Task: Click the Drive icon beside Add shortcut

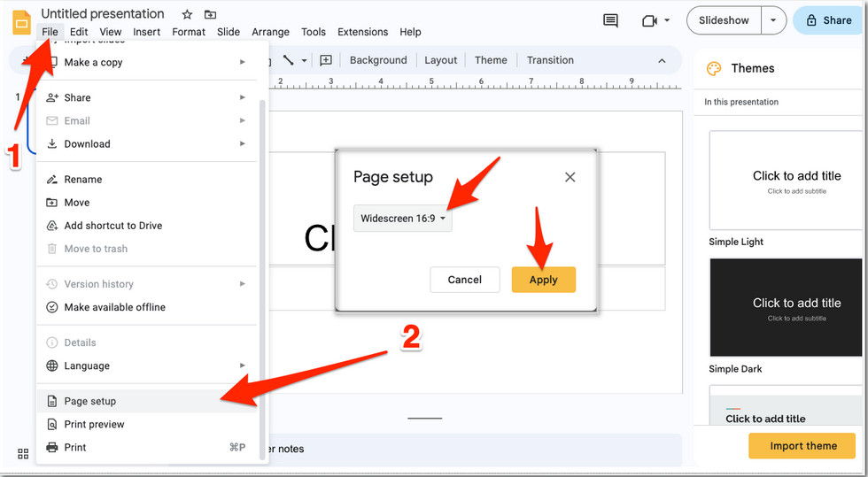Action: coord(52,226)
